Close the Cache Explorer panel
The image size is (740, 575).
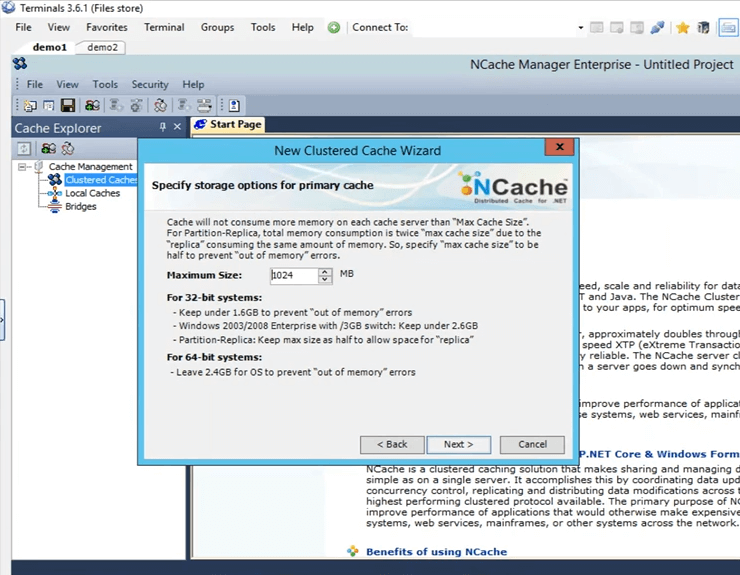tap(177, 127)
